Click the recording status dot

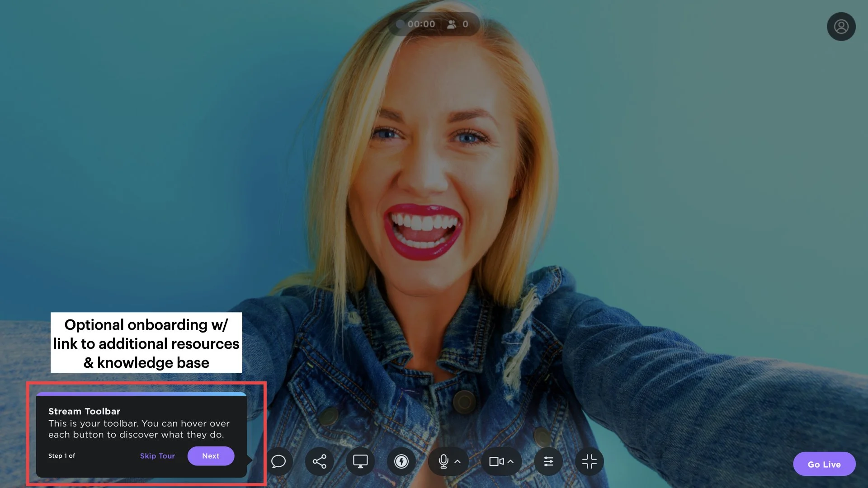point(400,24)
